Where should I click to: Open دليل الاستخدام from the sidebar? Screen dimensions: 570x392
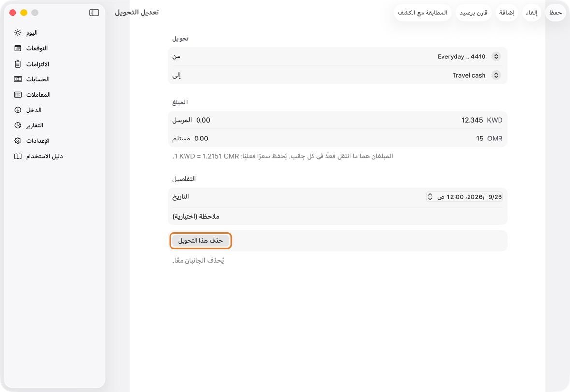[55, 156]
